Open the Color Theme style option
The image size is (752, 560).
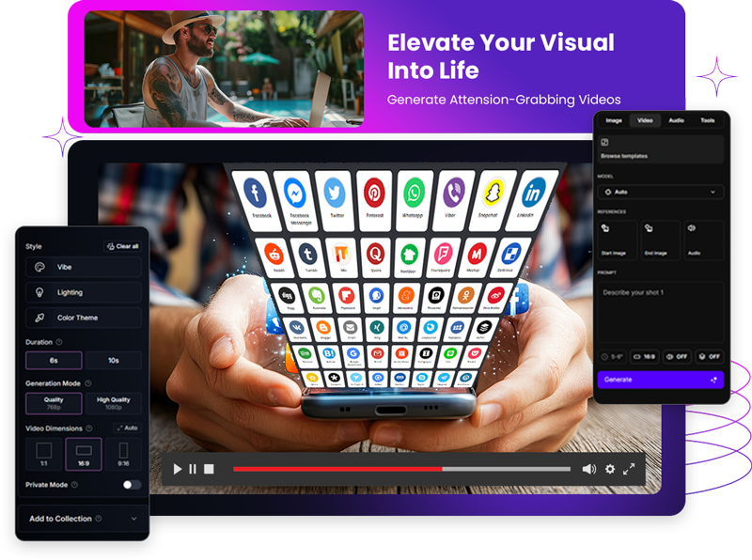pos(84,318)
